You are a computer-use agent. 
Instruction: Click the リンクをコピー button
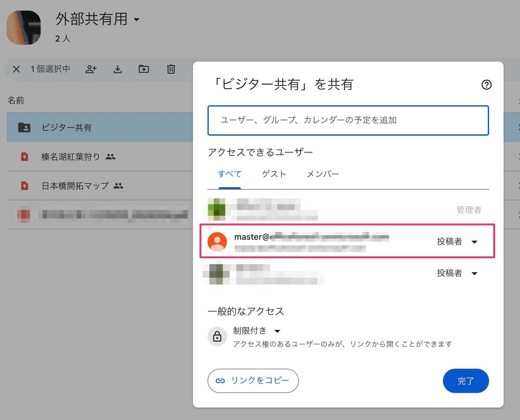point(253,381)
